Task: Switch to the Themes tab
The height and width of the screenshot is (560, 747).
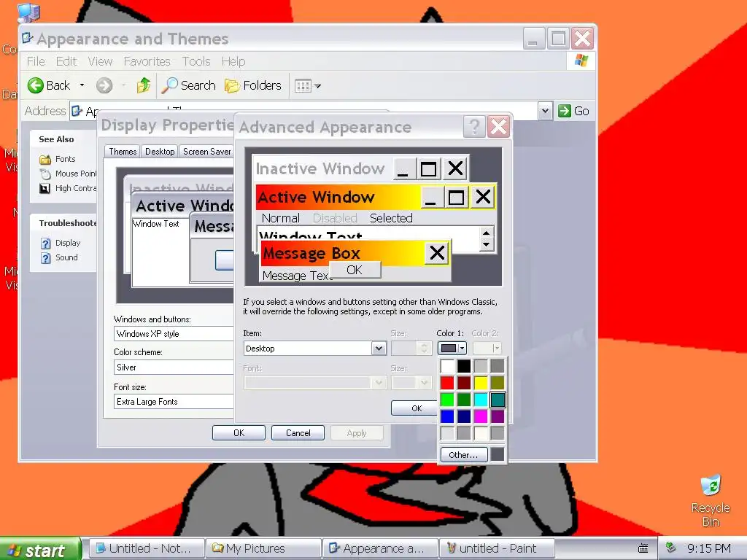Action: click(123, 152)
